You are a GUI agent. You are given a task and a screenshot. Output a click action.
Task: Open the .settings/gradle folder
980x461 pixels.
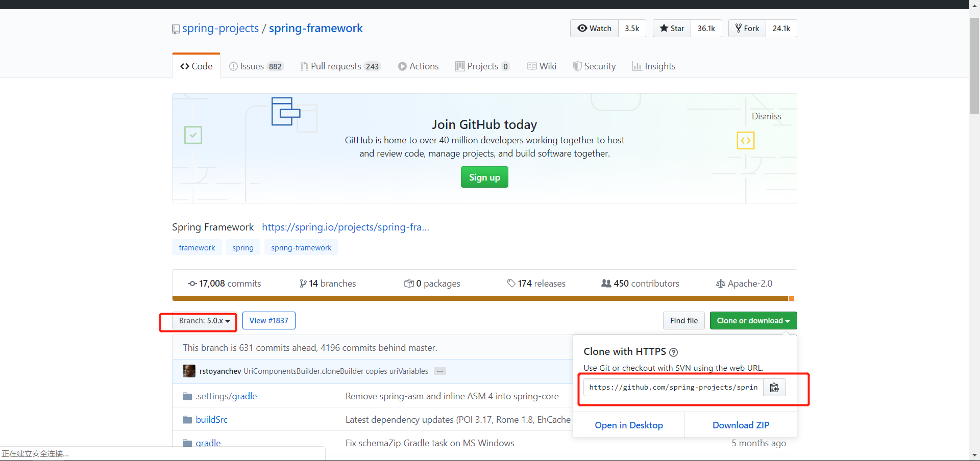[x=226, y=396]
